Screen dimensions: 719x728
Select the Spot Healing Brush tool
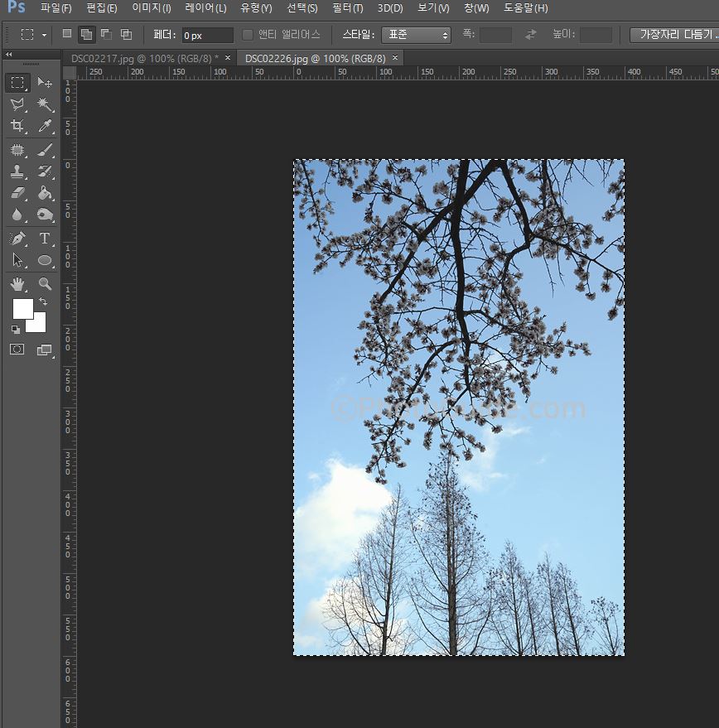point(17,150)
